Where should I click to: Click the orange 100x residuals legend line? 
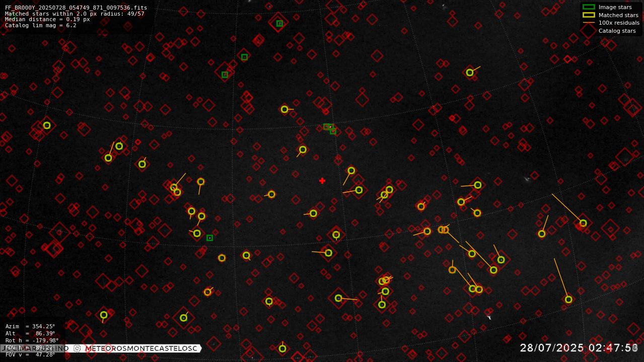click(589, 23)
